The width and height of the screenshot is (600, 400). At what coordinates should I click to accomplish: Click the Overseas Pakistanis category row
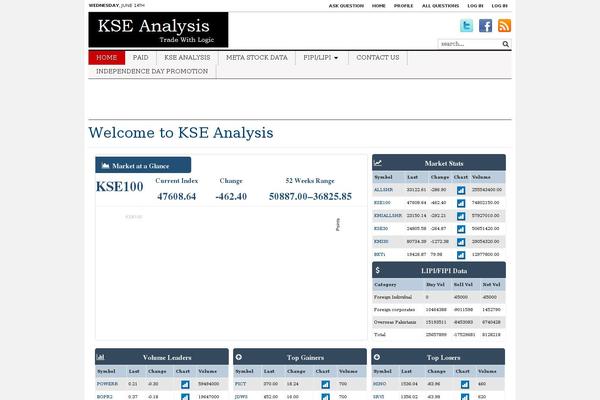tap(439, 322)
